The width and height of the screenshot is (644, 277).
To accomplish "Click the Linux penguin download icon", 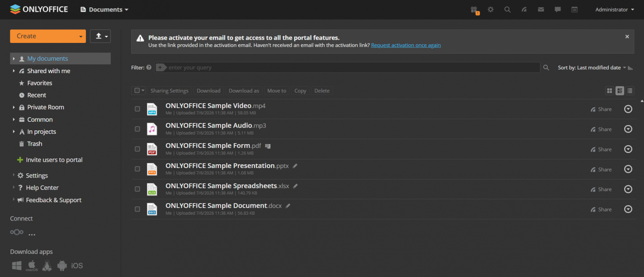I will click(x=47, y=265).
